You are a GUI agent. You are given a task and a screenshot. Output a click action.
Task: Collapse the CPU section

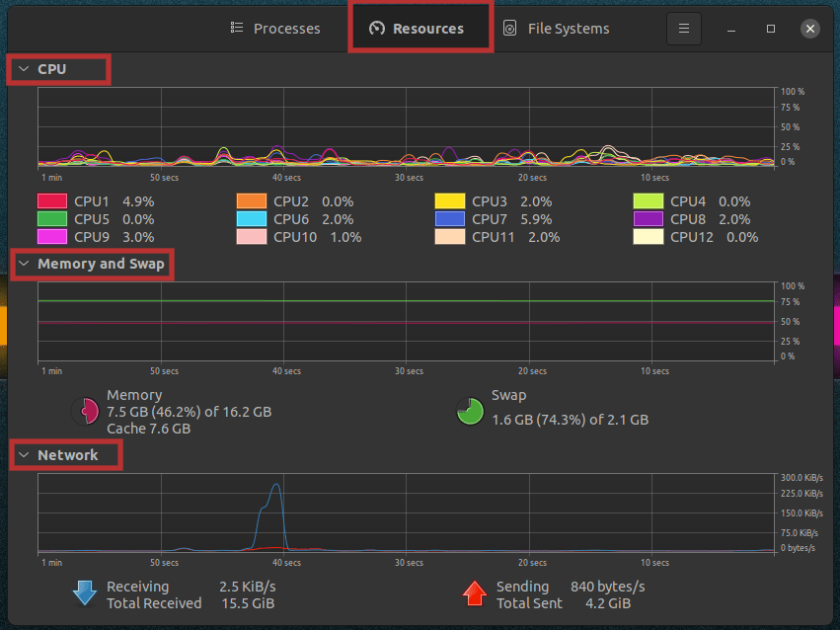click(x=25, y=70)
